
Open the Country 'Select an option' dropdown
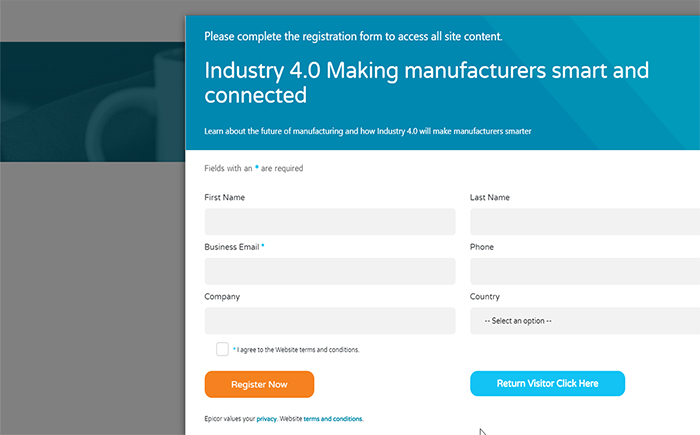point(585,321)
